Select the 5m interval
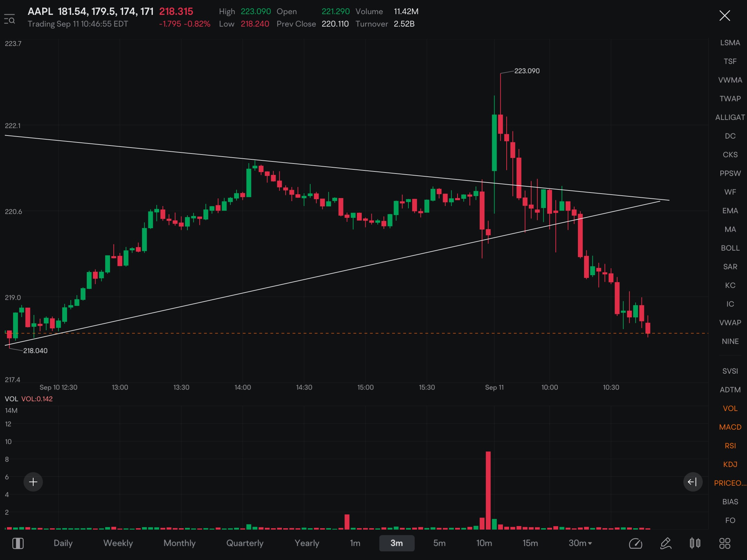 click(x=439, y=543)
